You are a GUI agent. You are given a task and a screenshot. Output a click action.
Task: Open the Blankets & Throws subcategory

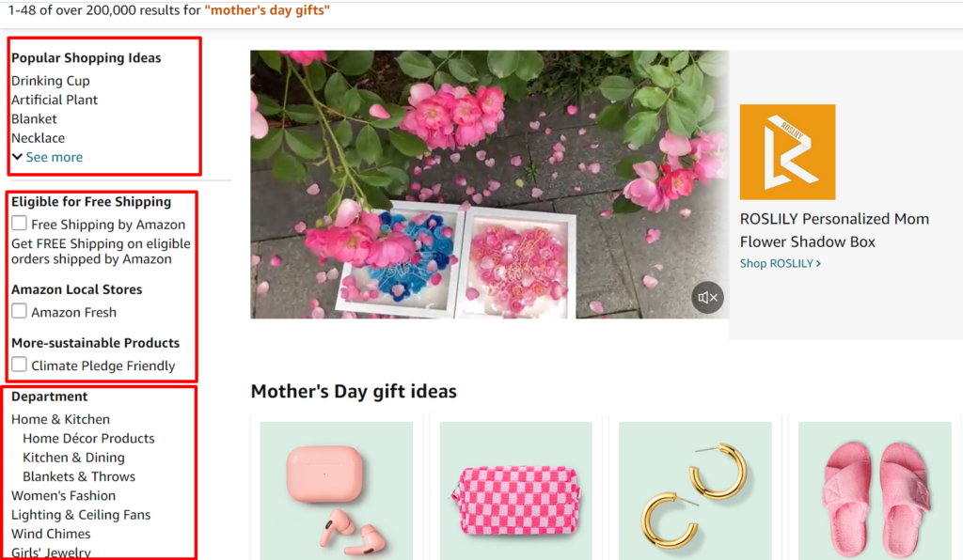(x=78, y=476)
